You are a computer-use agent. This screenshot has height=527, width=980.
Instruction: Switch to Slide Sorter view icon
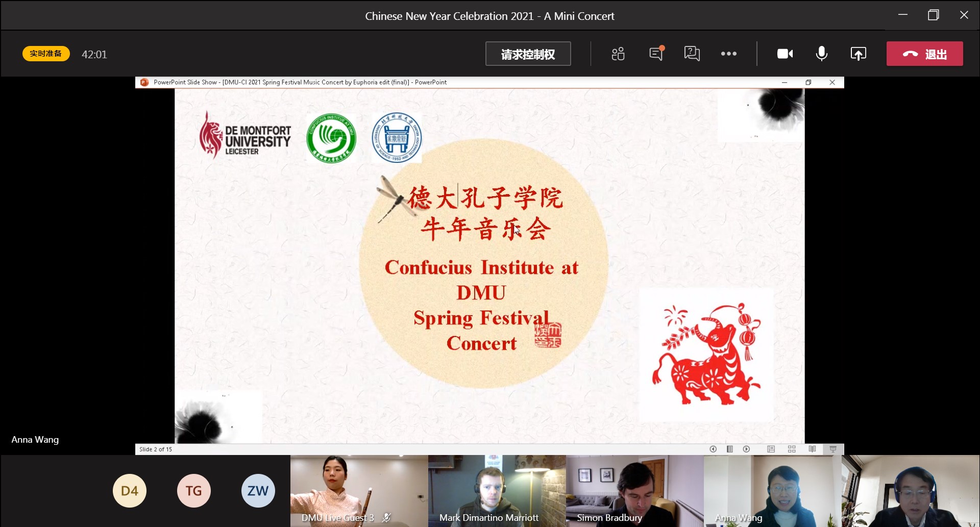pos(792,449)
